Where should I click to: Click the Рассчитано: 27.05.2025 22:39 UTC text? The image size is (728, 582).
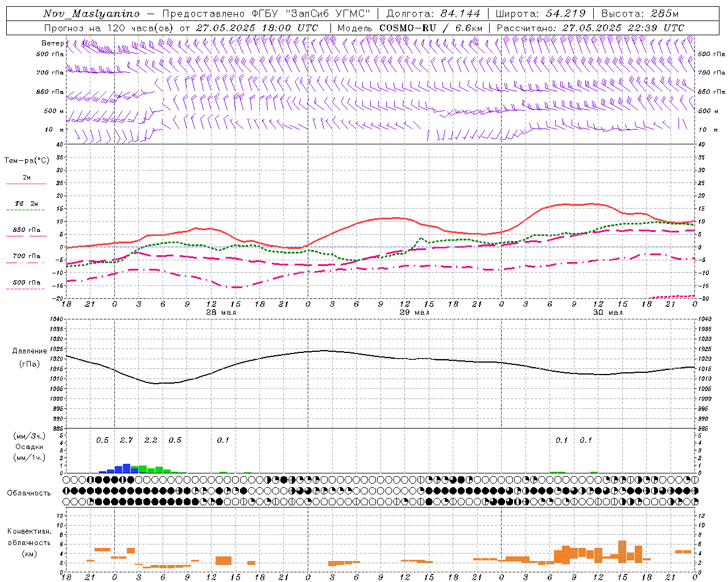(x=590, y=28)
